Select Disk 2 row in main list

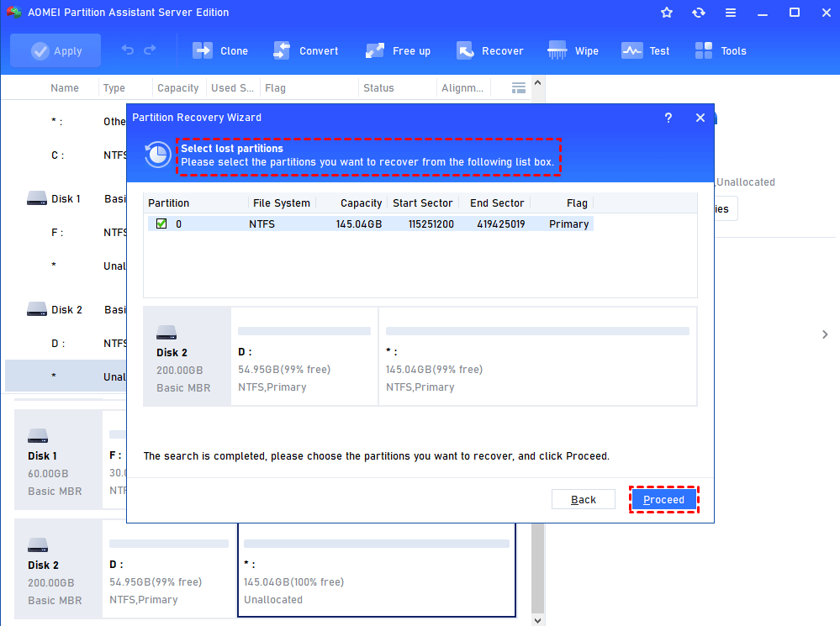point(67,309)
